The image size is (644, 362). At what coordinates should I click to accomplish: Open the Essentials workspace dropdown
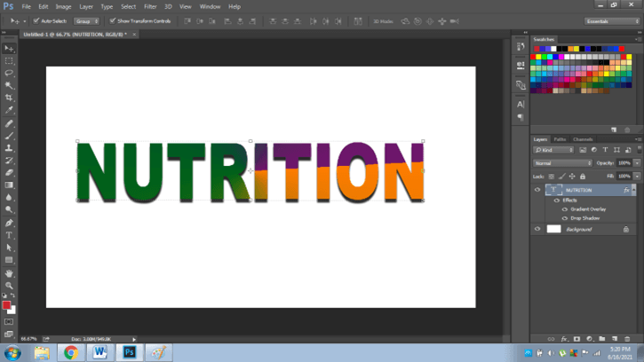(612, 21)
